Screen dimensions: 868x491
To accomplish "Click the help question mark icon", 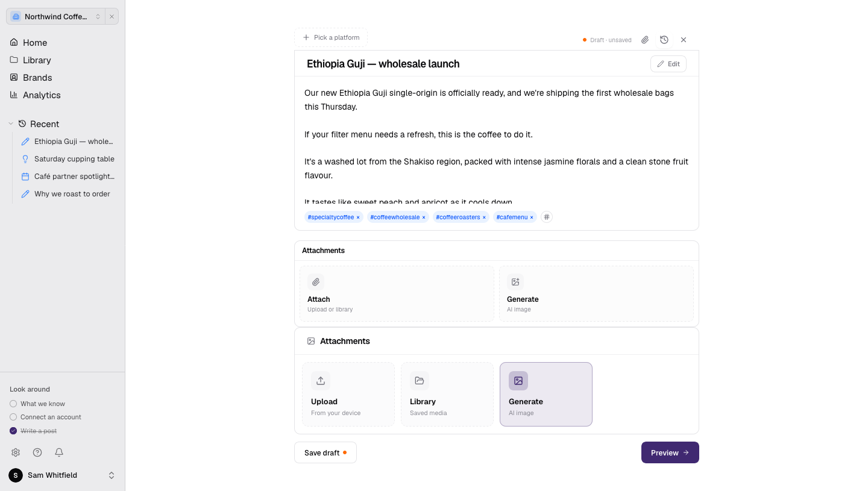I will (x=37, y=452).
